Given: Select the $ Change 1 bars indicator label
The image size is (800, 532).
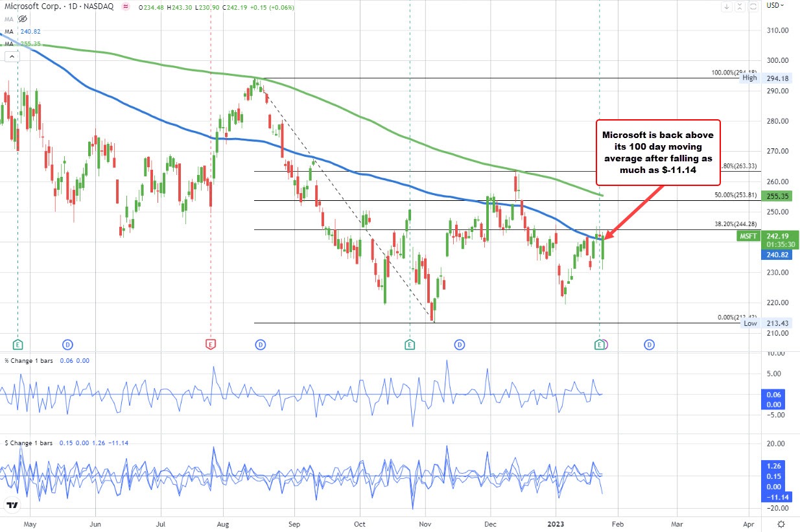Looking at the screenshot, I should (32, 442).
